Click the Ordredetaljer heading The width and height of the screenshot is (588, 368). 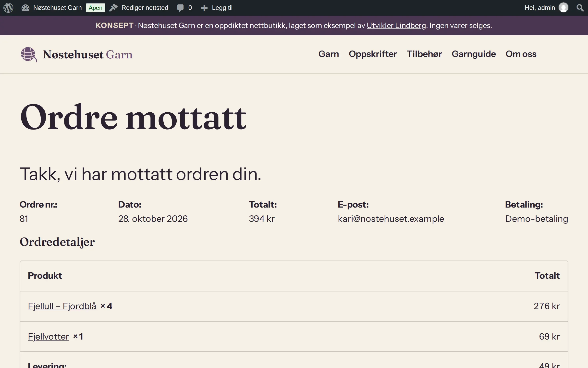tap(57, 242)
